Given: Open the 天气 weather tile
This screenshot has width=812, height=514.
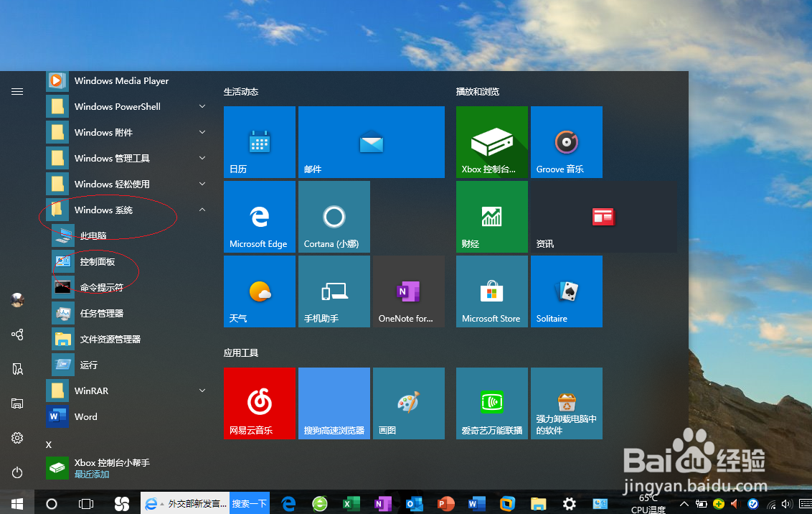Looking at the screenshot, I should point(260,291).
